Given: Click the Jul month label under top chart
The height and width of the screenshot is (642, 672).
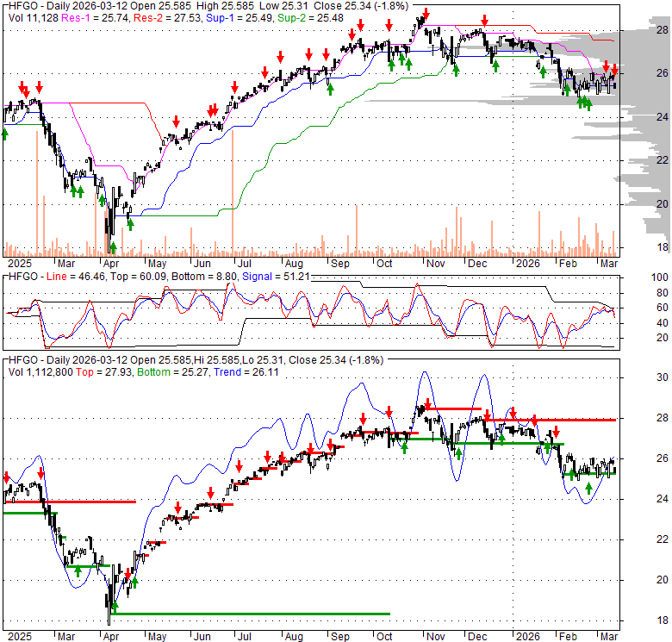Looking at the screenshot, I should pos(244,264).
